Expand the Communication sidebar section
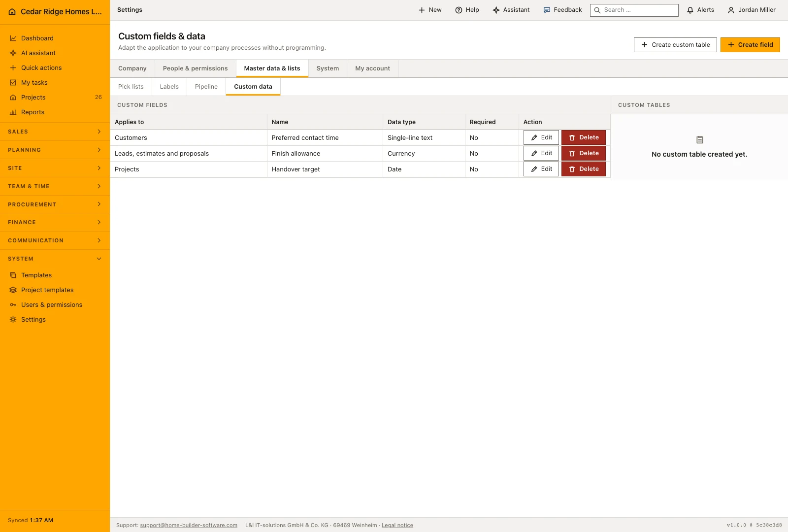Viewport: 788px width, 532px height. pyautogui.click(x=55, y=240)
